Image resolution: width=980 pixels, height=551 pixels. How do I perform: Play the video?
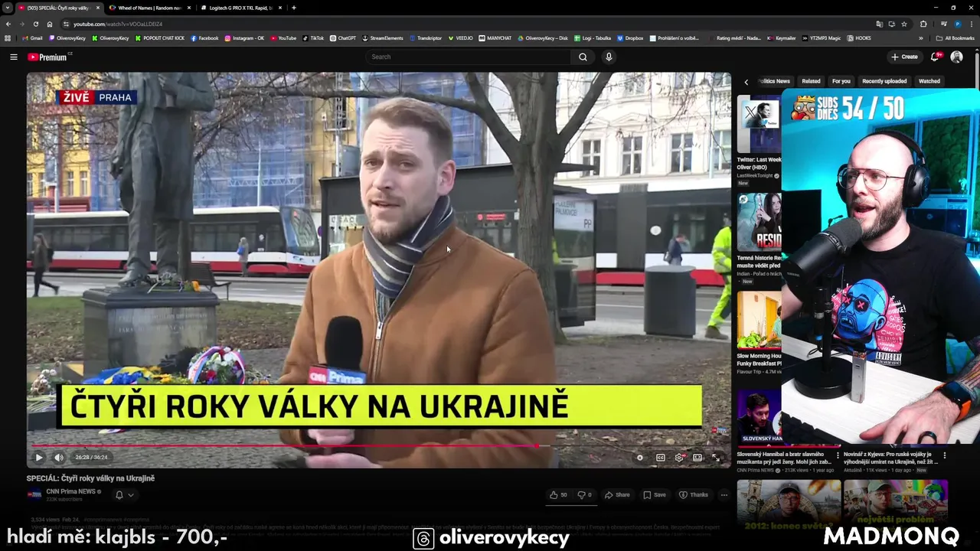pyautogui.click(x=38, y=458)
